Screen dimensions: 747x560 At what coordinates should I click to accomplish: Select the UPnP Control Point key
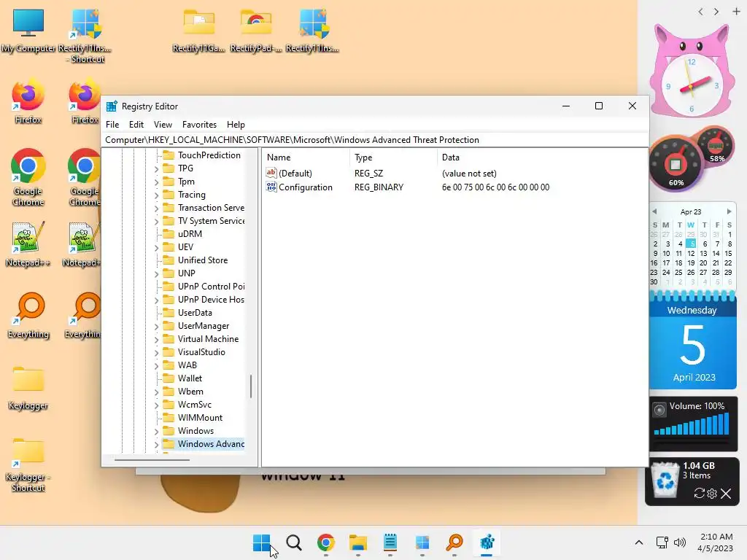(x=211, y=286)
